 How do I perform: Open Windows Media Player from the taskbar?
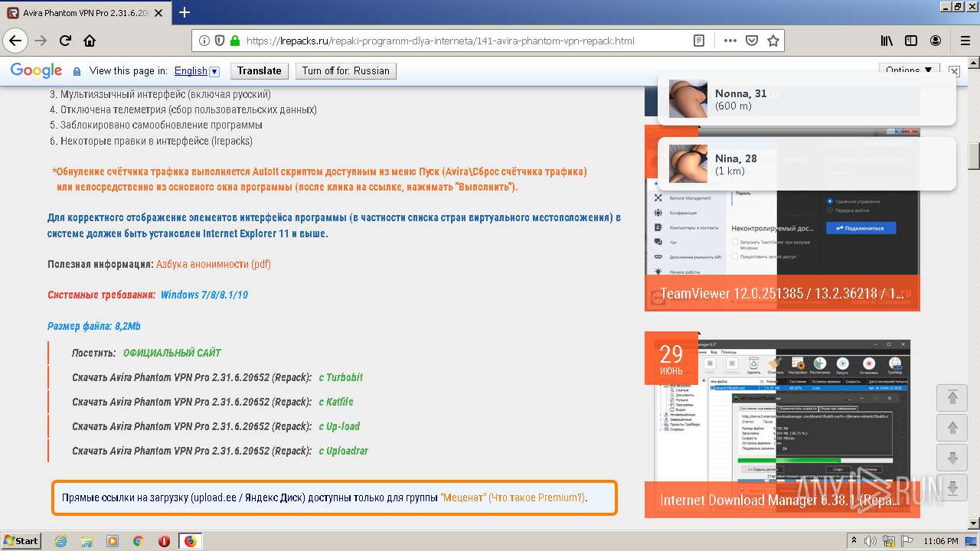coord(113,541)
